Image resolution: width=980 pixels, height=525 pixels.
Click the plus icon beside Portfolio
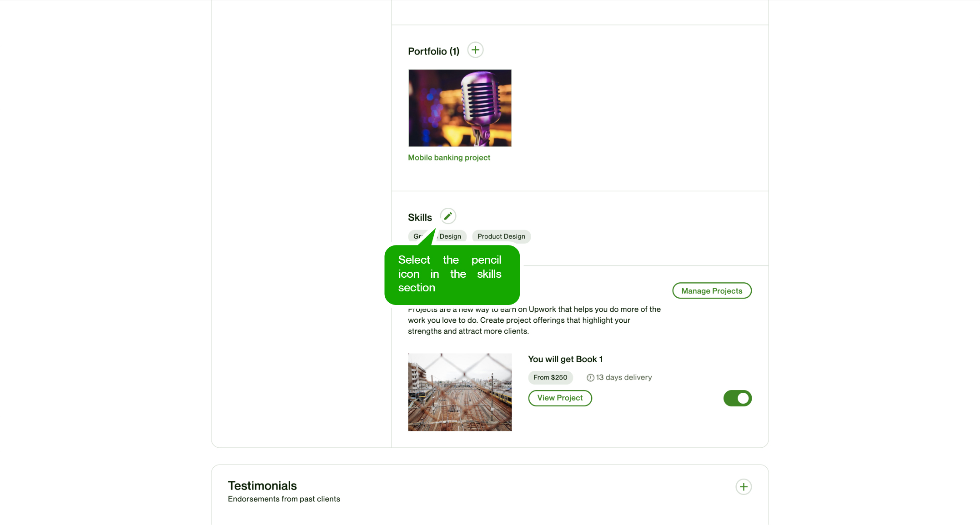[x=475, y=50]
